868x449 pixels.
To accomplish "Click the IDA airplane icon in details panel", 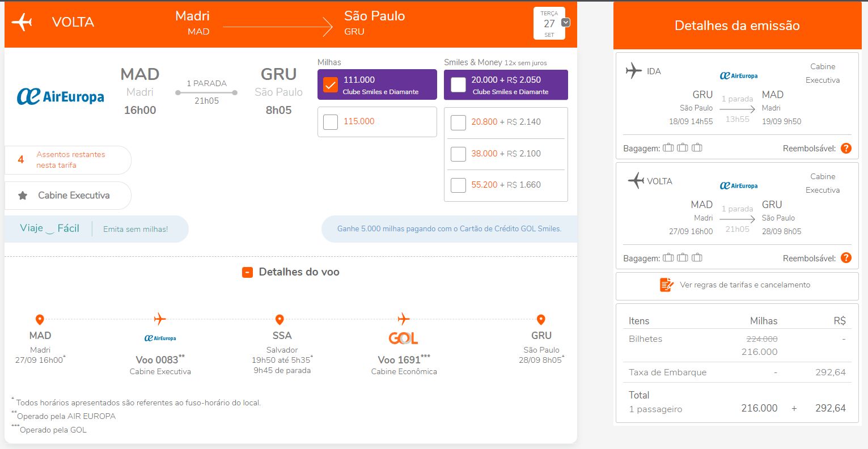I will point(634,71).
